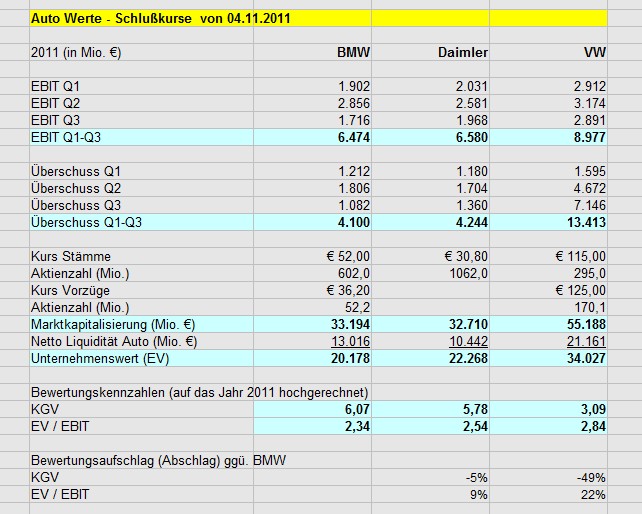
Task: Select Daimler EV / EBIT value 2,54
Action: (x=475, y=426)
